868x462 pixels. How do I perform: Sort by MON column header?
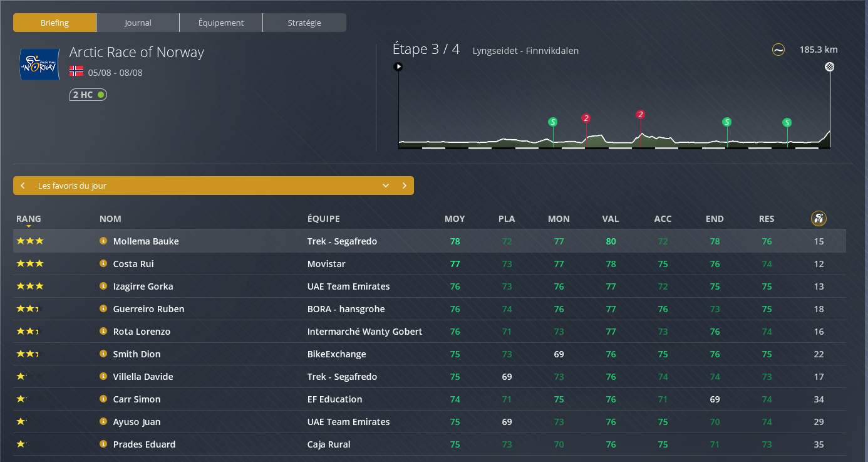point(559,219)
